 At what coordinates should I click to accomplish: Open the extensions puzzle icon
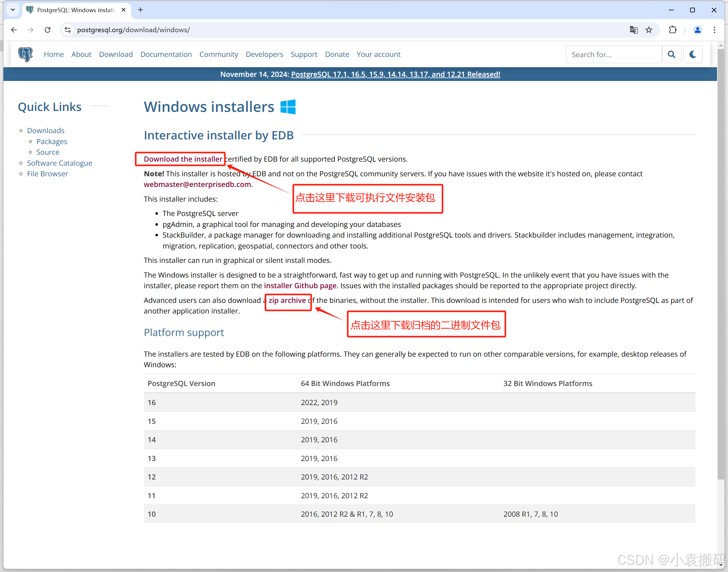(672, 30)
